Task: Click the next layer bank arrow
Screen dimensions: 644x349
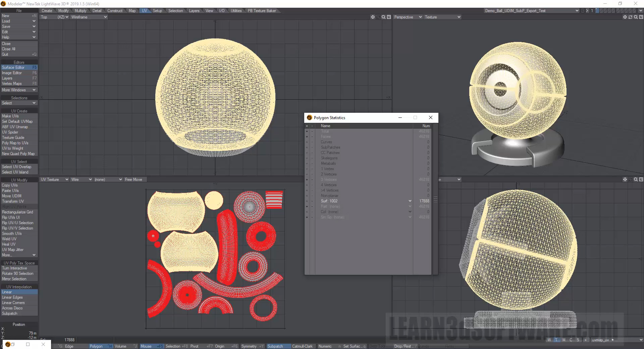Action: coord(587,11)
